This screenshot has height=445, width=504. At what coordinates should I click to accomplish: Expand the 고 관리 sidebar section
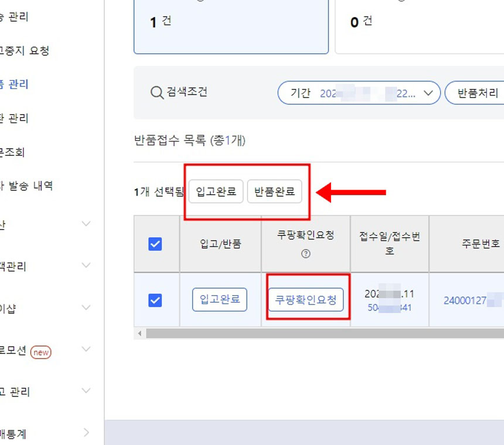tap(86, 391)
